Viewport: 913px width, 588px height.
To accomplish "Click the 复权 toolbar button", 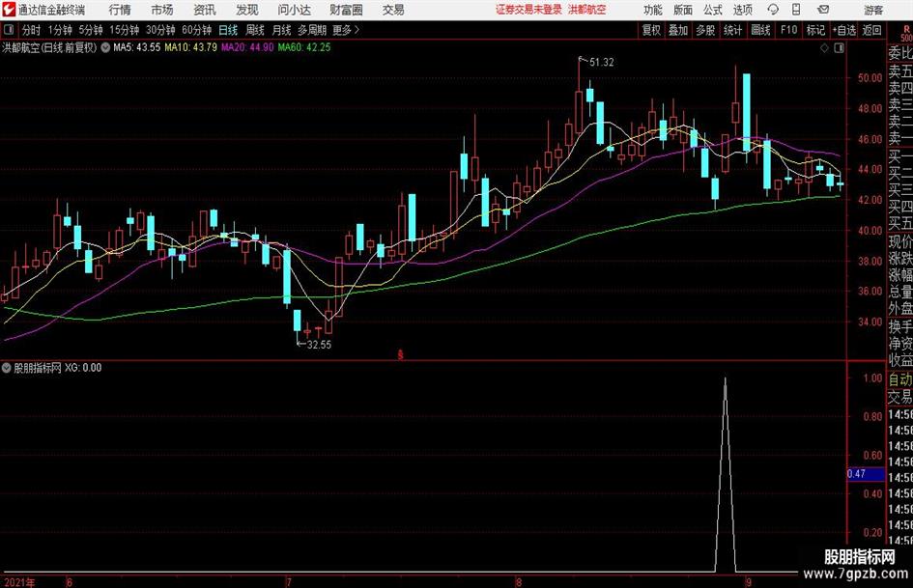I will 651,30.
